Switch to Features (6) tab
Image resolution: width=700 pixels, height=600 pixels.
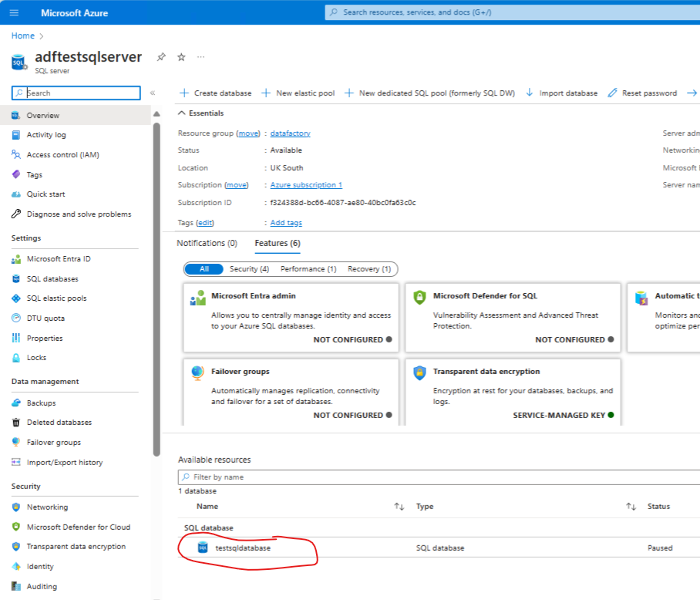click(x=278, y=243)
